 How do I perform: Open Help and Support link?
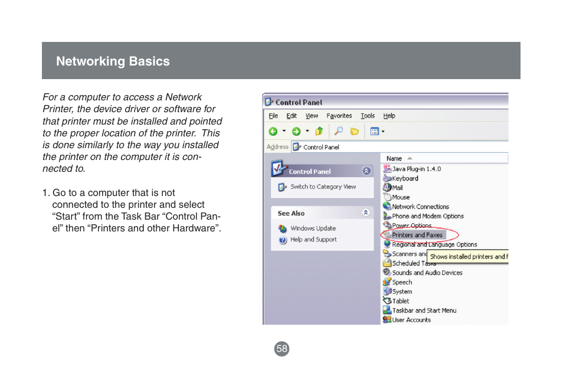pos(313,240)
